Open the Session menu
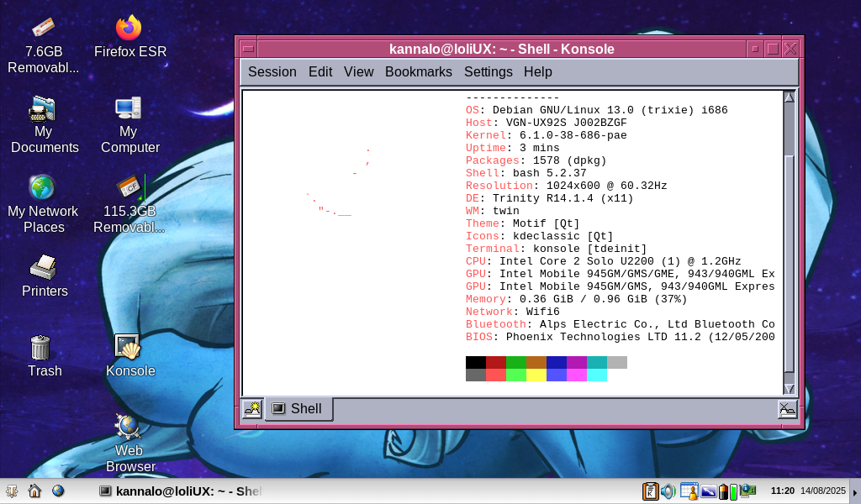The width and height of the screenshot is (861, 504). point(272,72)
